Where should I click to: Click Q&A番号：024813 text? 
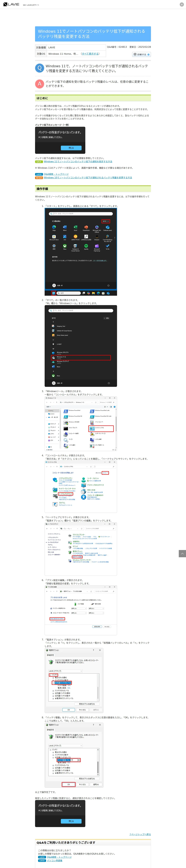click(117, 47)
